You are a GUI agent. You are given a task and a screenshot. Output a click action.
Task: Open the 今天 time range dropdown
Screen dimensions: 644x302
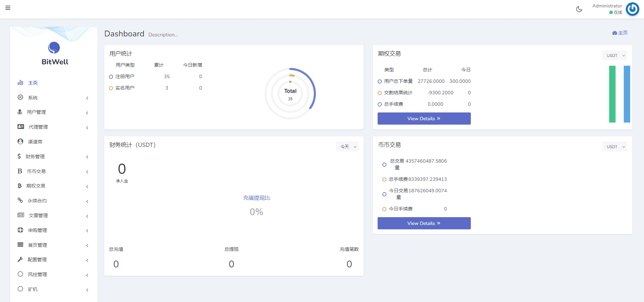click(x=347, y=146)
